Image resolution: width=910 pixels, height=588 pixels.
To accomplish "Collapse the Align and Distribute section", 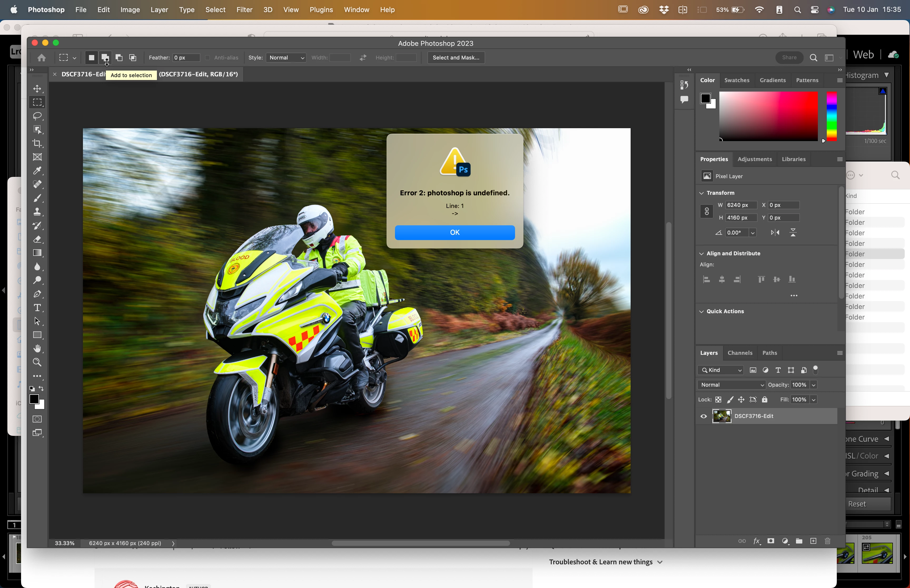I will click(701, 253).
